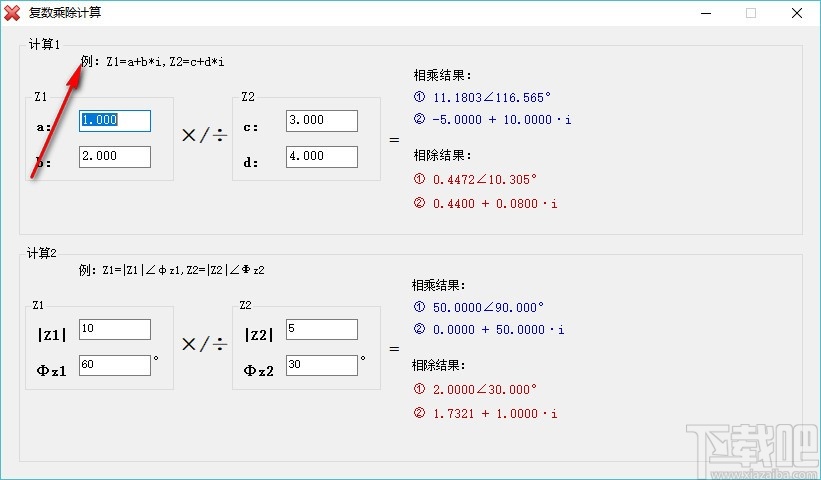Click the quotient result 0.4400 + 0.0800·i
This screenshot has height=480, width=821.
pos(495,204)
